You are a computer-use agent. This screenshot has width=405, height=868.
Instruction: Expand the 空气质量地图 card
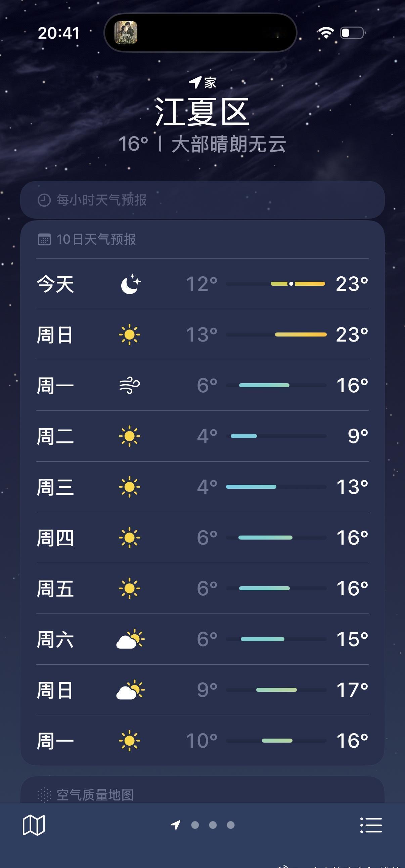202,790
